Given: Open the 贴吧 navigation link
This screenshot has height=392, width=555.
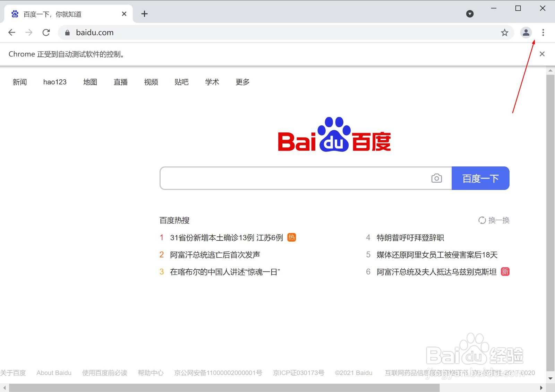Looking at the screenshot, I should 181,82.
